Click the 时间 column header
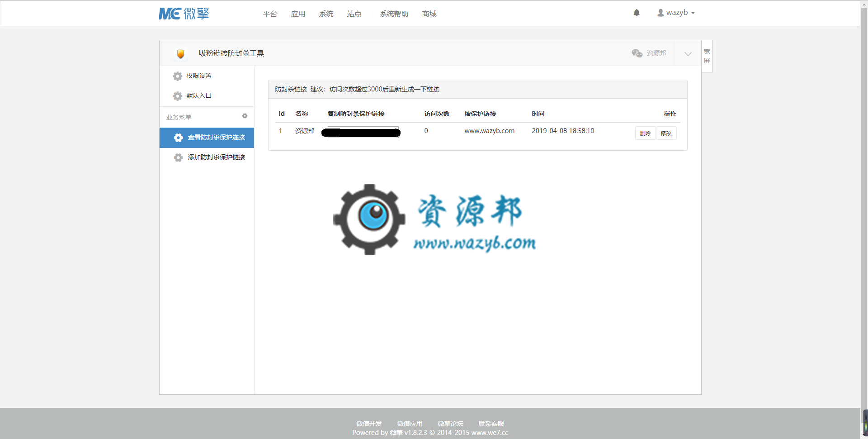Viewport: 868px width, 439px height. click(538, 114)
